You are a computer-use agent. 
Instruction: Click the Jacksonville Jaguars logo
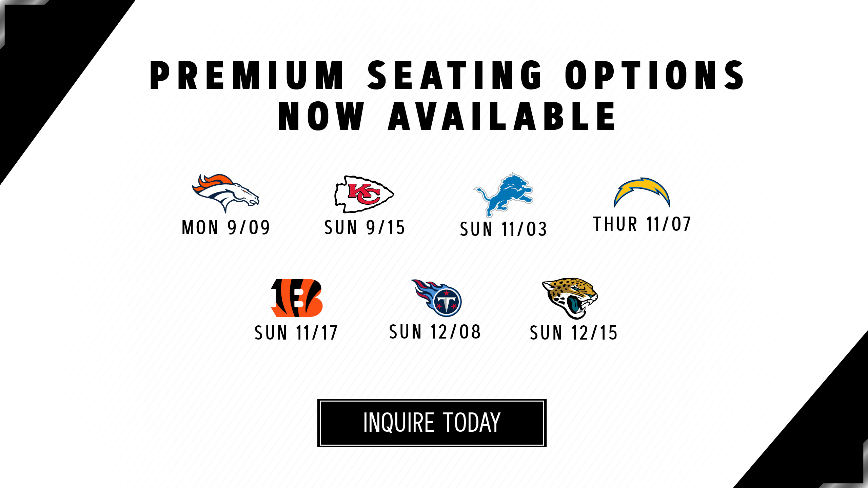tap(570, 298)
